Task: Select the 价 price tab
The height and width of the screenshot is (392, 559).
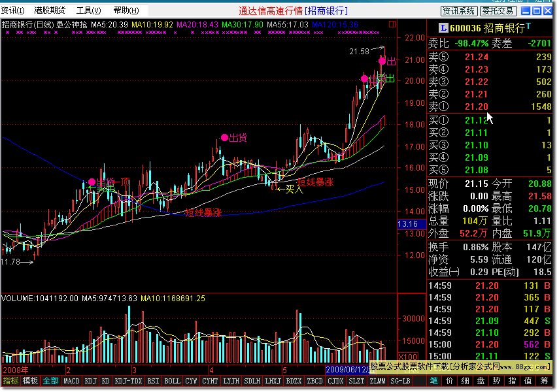Action: click(450, 381)
